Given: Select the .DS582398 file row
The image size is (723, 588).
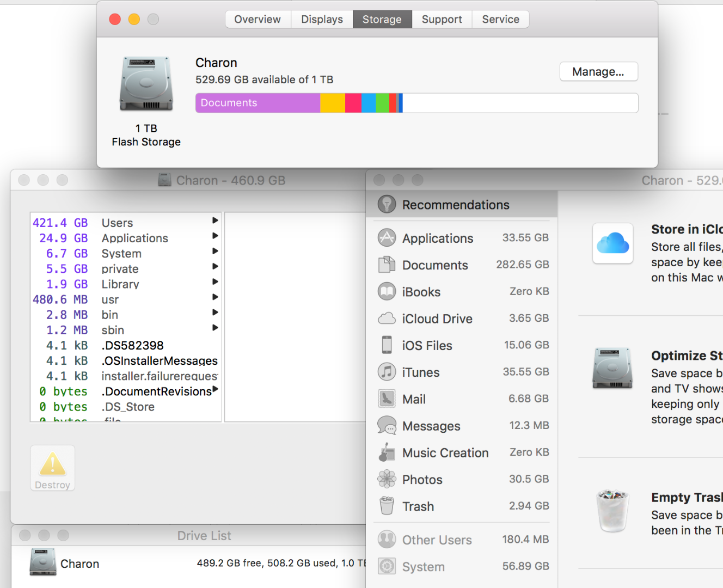Looking at the screenshot, I should coord(126,345).
